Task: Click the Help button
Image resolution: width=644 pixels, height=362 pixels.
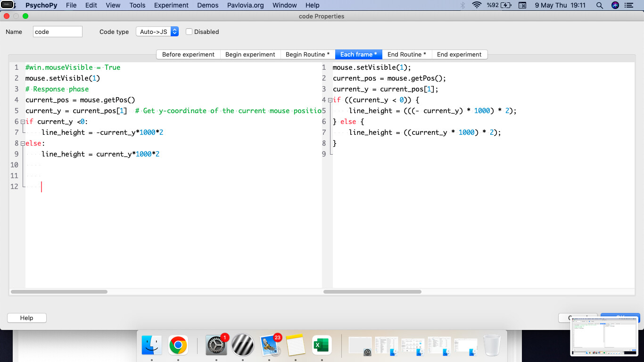Action: point(27,318)
